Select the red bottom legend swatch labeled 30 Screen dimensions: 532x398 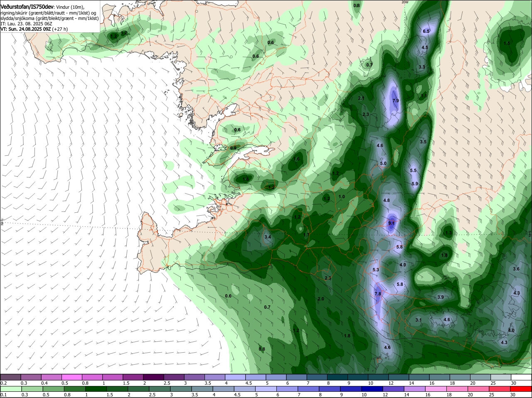(x=522, y=389)
